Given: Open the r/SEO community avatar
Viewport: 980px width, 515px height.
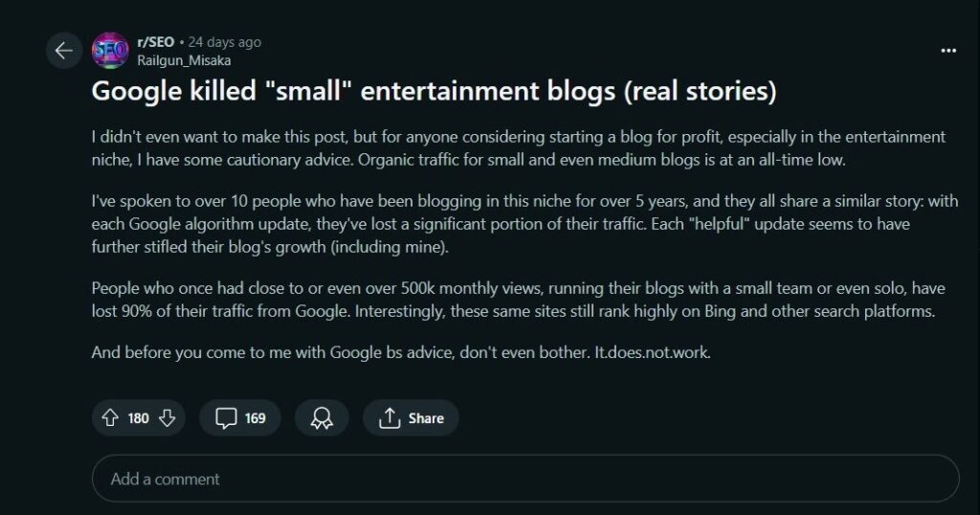Looking at the screenshot, I should [x=110, y=51].
